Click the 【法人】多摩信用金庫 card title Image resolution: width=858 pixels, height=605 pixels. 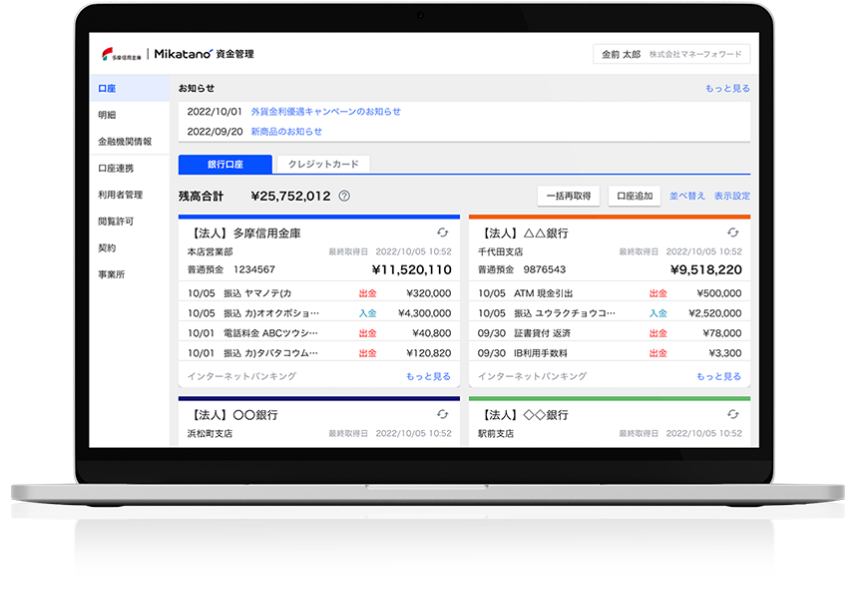pos(244,234)
